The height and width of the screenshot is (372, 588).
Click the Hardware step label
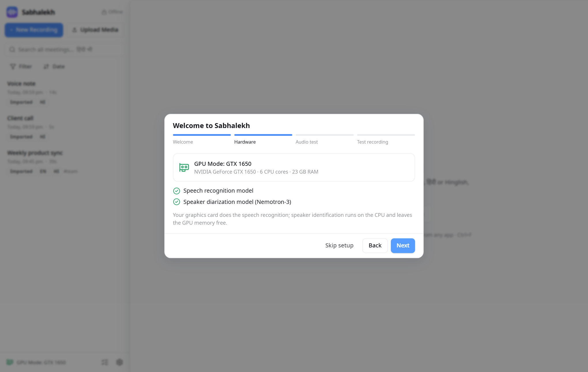245,142
